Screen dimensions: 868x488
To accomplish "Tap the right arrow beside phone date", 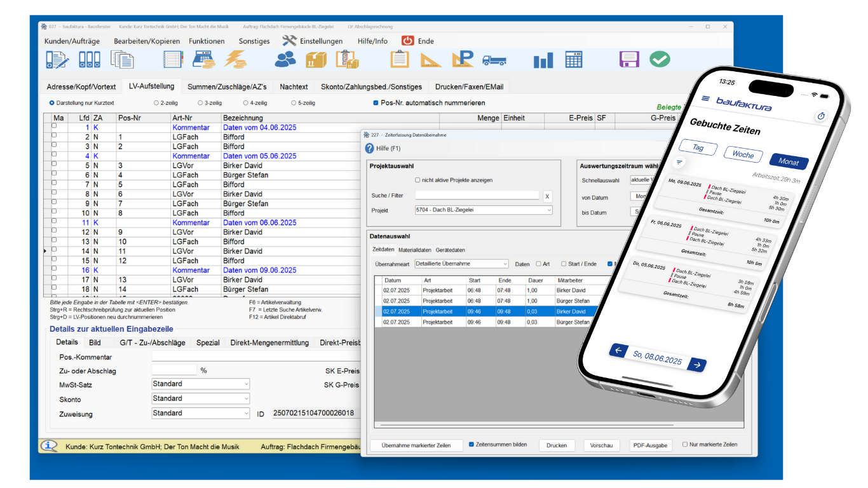I will pos(697,365).
